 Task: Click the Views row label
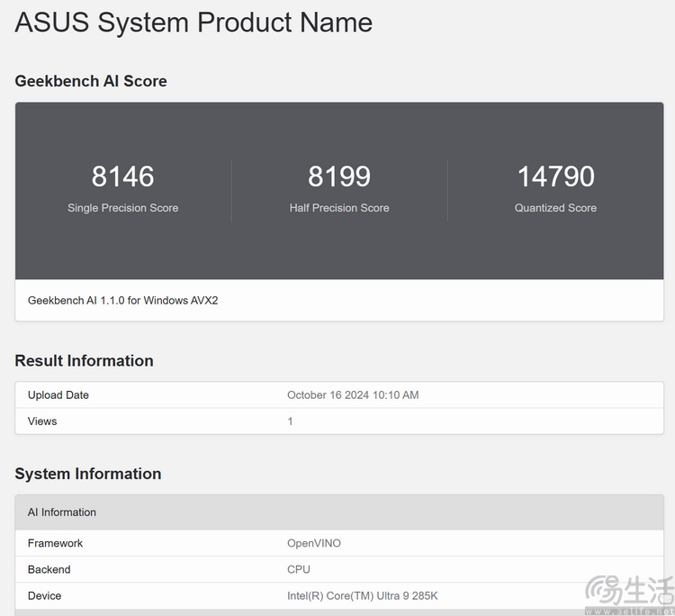(x=42, y=421)
